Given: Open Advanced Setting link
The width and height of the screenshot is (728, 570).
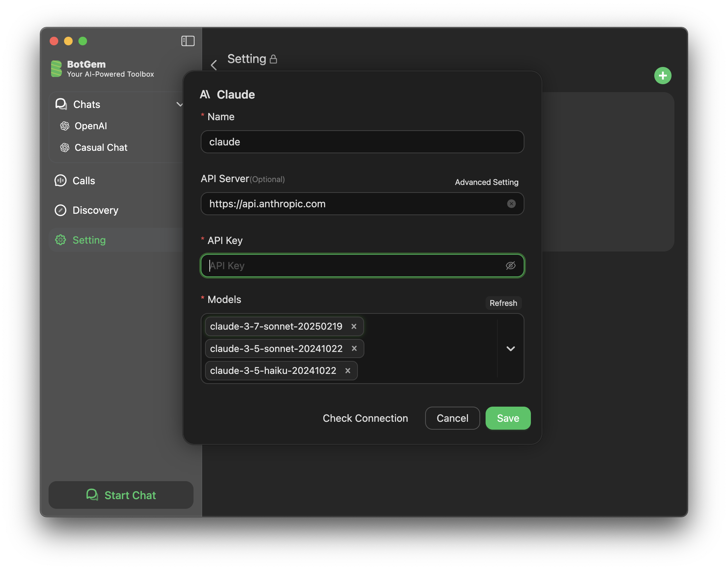Looking at the screenshot, I should point(486,182).
